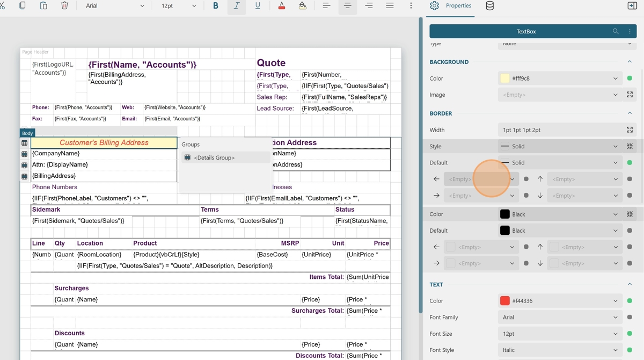
Task: Align text to the left
Action: tap(326, 6)
